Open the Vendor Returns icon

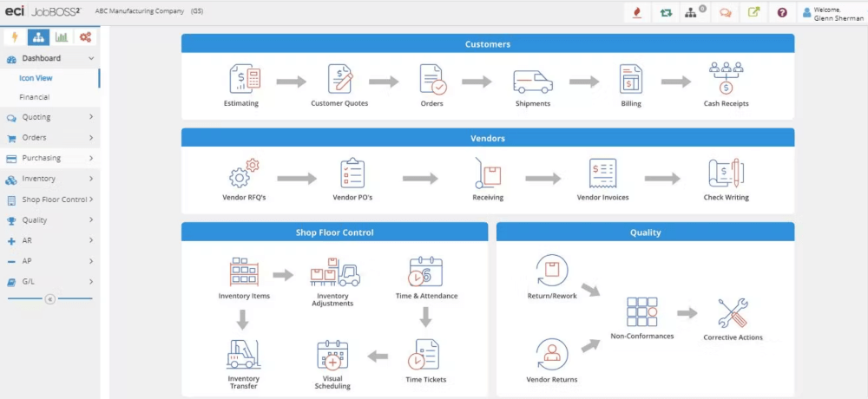(551, 354)
